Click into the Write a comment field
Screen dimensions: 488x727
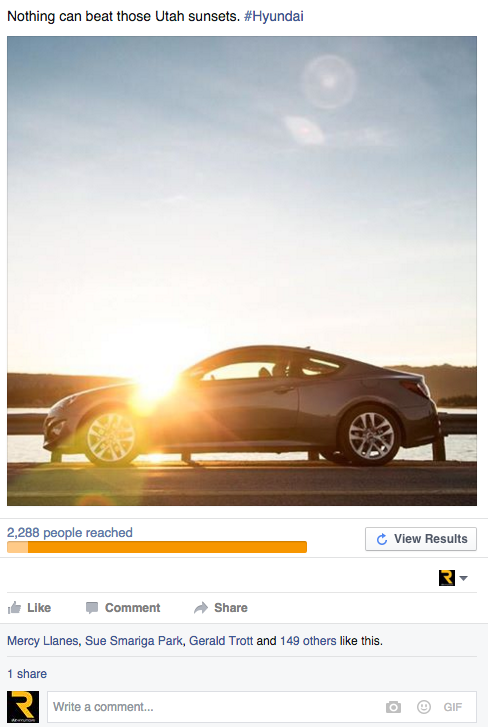click(262, 707)
